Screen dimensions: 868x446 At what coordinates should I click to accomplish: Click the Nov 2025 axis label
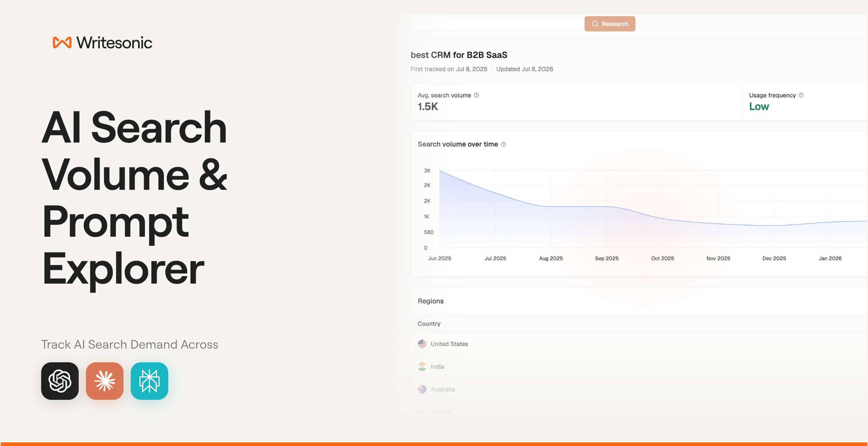[719, 258]
